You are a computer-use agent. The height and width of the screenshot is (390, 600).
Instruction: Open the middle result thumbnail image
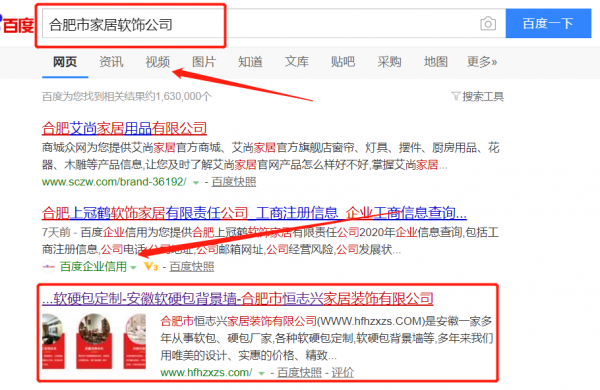pyautogui.click(x=94, y=341)
